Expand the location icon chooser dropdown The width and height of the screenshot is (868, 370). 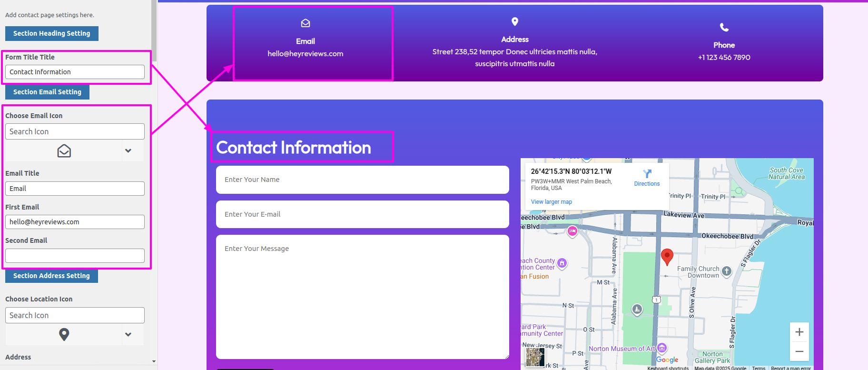[x=128, y=334]
